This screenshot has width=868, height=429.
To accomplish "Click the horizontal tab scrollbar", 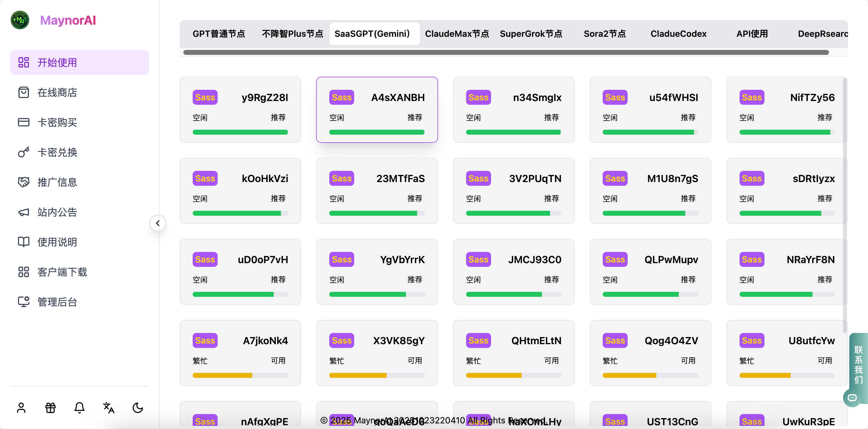I will click(x=506, y=53).
